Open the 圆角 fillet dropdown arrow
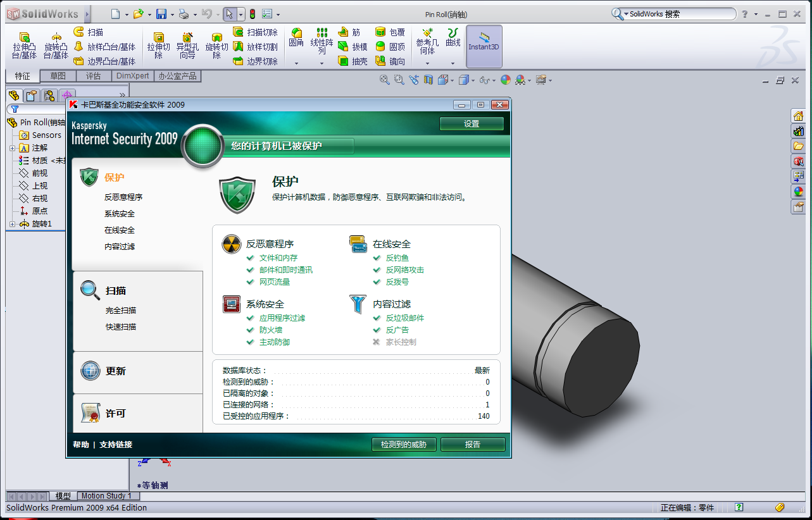 (x=296, y=63)
